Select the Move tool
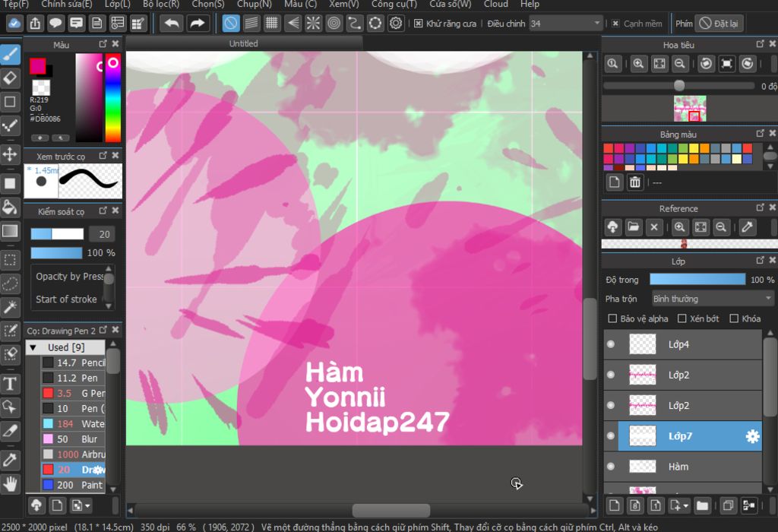The width and height of the screenshot is (778, 532). pos(11,154)
